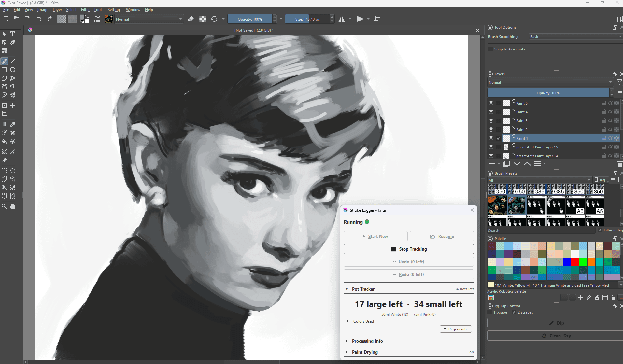Viewport: 623px width, 364px height.
Task: Adjust the layer Opacity slider
Action: pyautogui.click(x=548, y=93)
